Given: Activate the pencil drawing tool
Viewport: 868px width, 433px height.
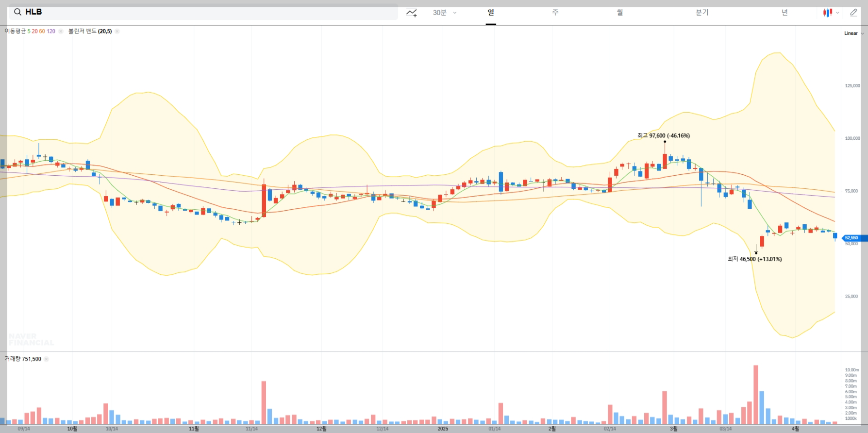Looking at the screenshot, I should (853, 13).
